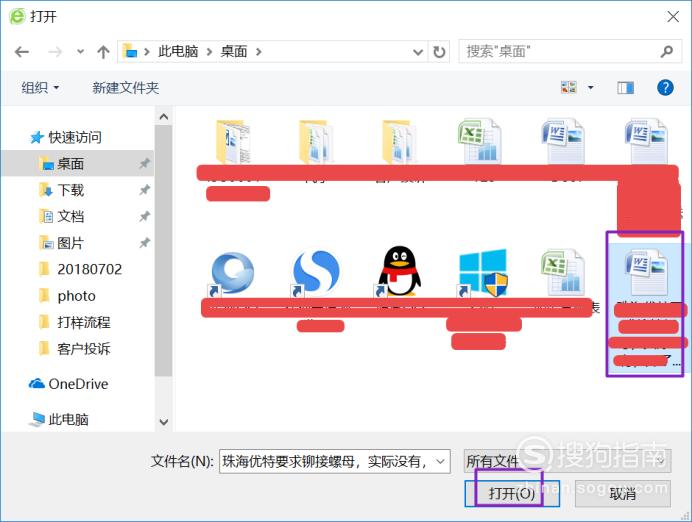This screenshot has width=692, height=522.
Task: Refresh the folder view
Action: pyautogui.click(x=439, y=52)
